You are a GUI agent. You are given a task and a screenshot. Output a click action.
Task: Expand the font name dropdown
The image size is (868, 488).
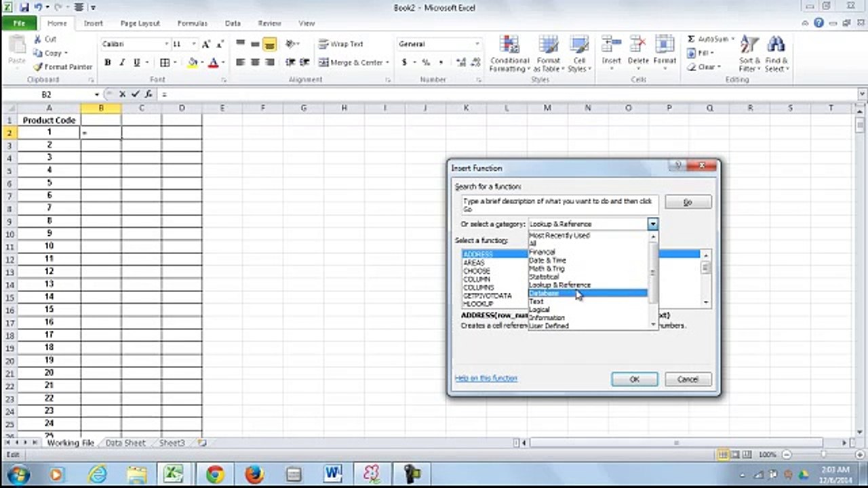coord(166,44)
